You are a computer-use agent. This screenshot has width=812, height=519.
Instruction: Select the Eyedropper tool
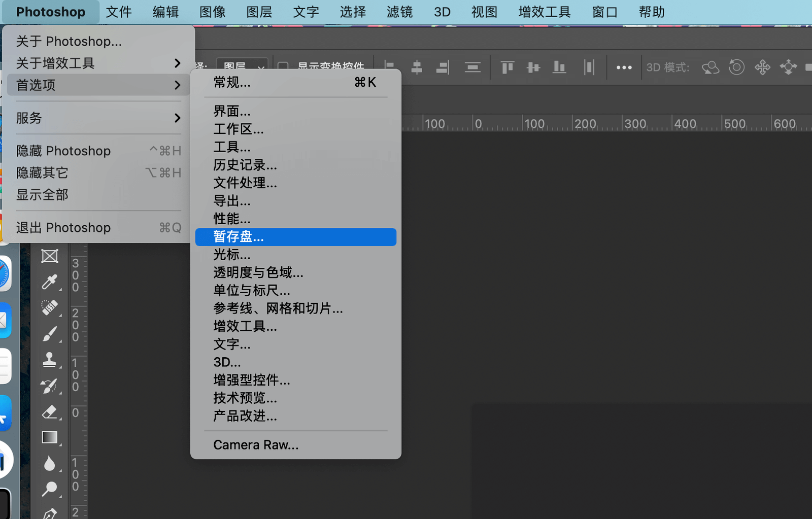pyautogui.click(x=50, y=282)
